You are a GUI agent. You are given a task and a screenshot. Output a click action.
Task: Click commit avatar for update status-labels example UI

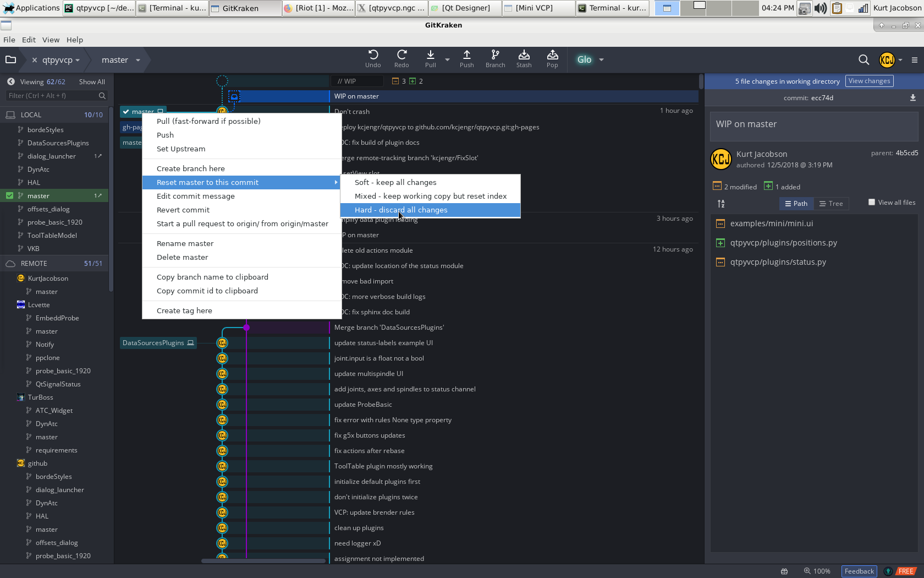tap(222, 343)
